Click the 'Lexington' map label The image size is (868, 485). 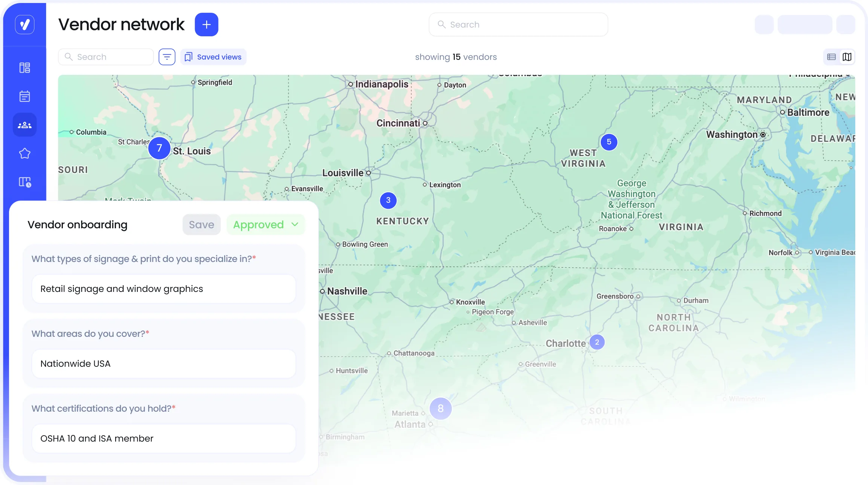(445, 185)
